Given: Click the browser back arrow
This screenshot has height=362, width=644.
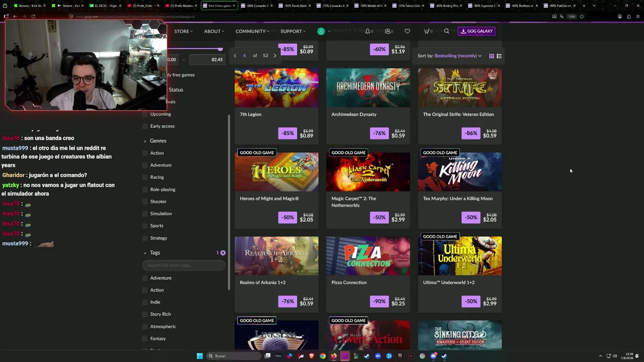Looking at the screenshot, I should pos(15,16).
